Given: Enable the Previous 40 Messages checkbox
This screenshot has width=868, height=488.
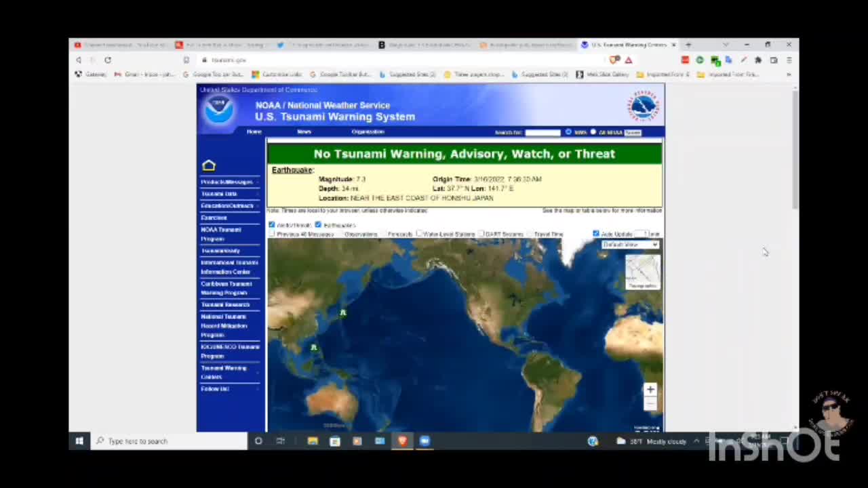Looking at the screenshot, I should (x=272, y=234).
